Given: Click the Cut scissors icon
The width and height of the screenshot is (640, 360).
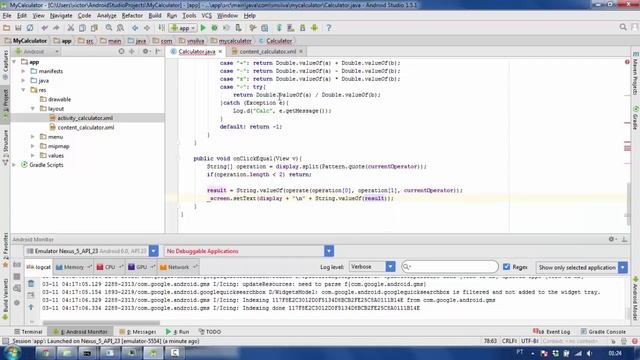Looking at the screenshot, I should tap(71, 28).
